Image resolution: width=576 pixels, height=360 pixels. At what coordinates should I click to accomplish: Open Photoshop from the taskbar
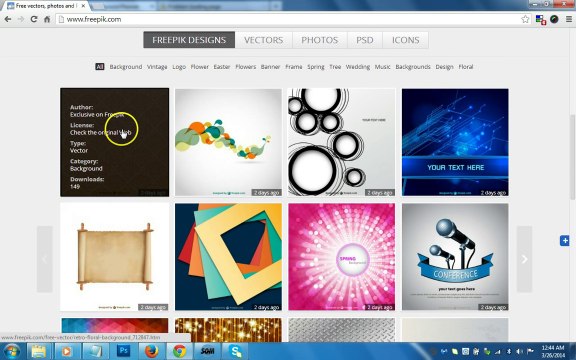[x=123, y=351]
